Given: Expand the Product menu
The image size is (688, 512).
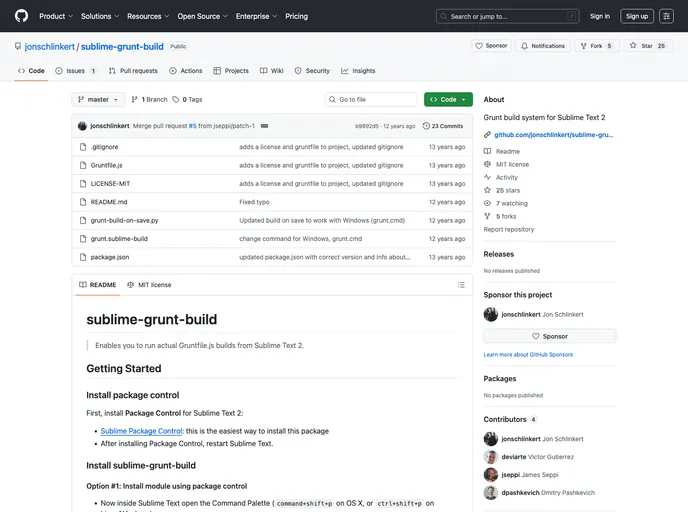Looking at the screenshot, I should pos(56,16).
